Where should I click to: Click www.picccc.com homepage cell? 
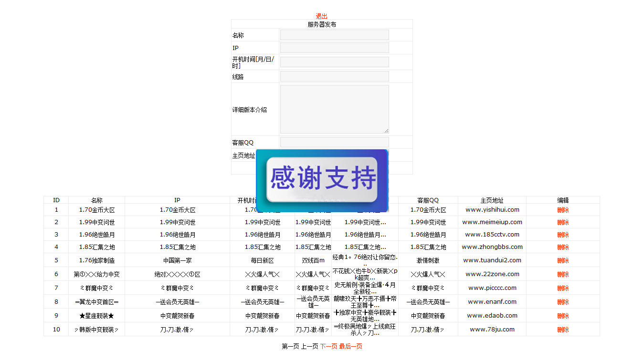[x=492, y=288]
